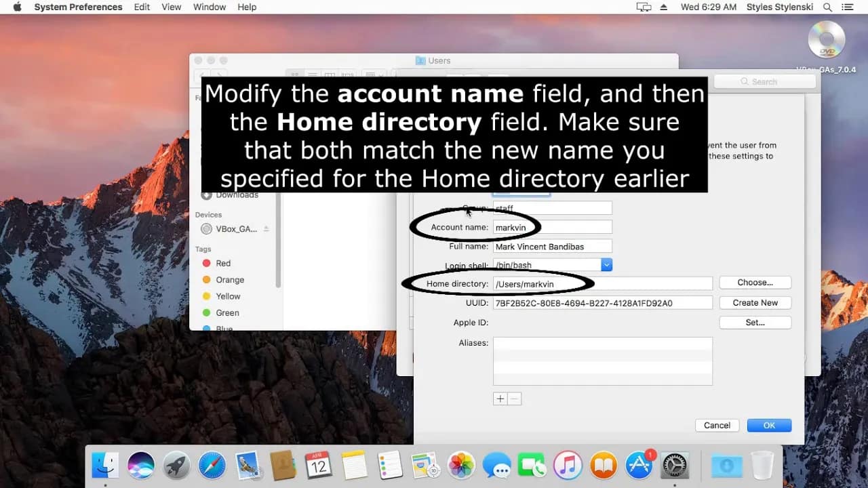The width and height of the screenshot is (868, 488).
Task: Click the Finder icon in the Dock
Action: pos(105,466)
